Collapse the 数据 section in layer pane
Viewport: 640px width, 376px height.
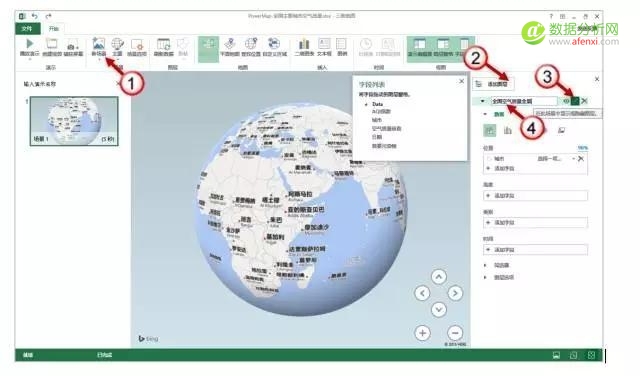(x=485, y=114)
